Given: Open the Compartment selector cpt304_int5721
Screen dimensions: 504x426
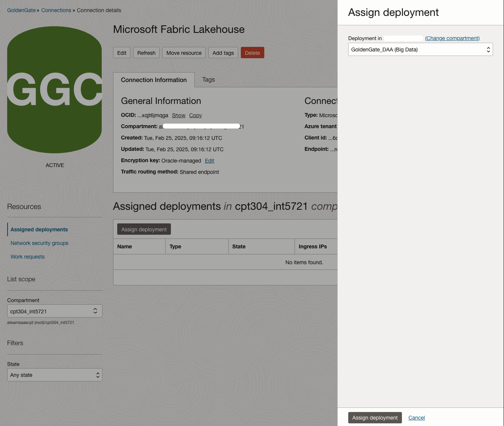Looking at the screenshot, I should point(54,311).
